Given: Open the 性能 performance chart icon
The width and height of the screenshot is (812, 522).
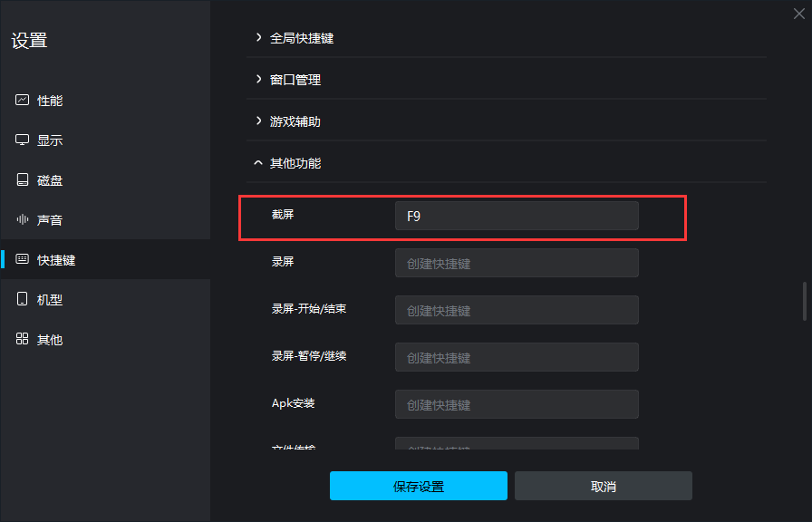Looking at the screenshot, I should [22, 100].
